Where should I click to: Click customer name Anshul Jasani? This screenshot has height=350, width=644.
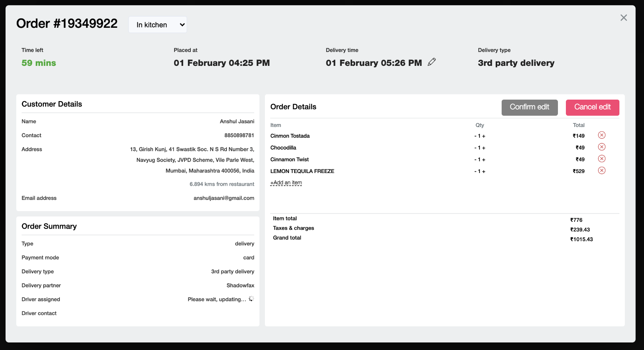coord(237,121)
